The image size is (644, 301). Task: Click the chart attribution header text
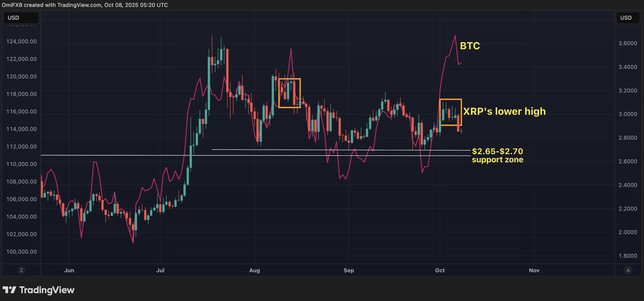tap(85, 5)
